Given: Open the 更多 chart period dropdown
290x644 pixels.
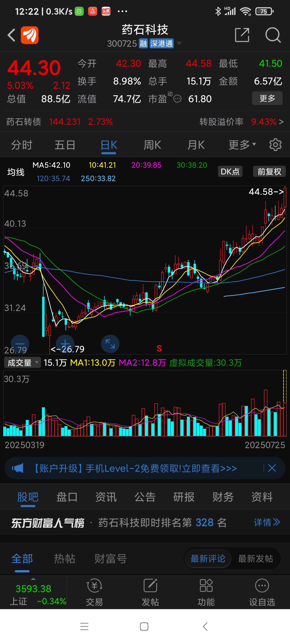Looking at the screenshot, I should point(242,145).
